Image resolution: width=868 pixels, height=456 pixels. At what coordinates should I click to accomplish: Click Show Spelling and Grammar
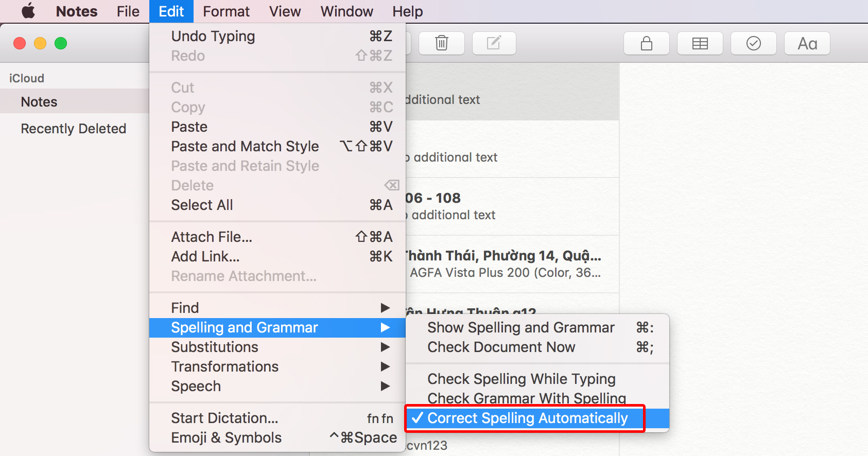520,327
